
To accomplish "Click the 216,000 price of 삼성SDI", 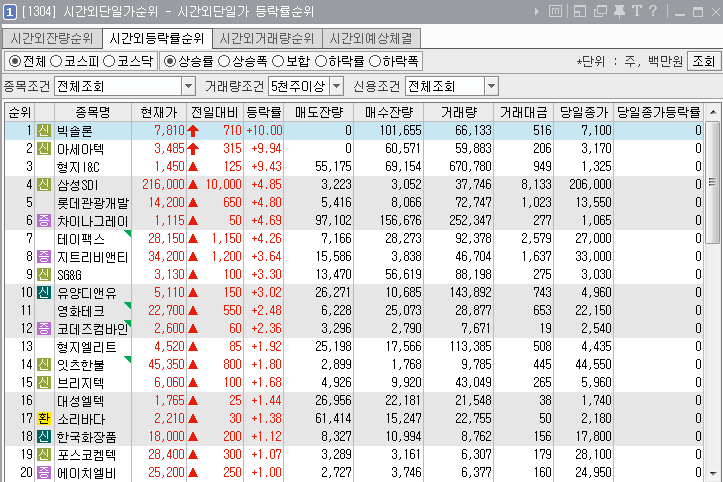I will click(x=163, y=184).
